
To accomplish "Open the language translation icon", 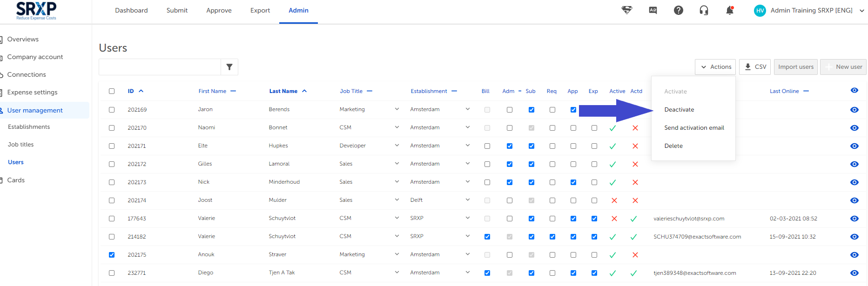I will (x=653, y=10).
